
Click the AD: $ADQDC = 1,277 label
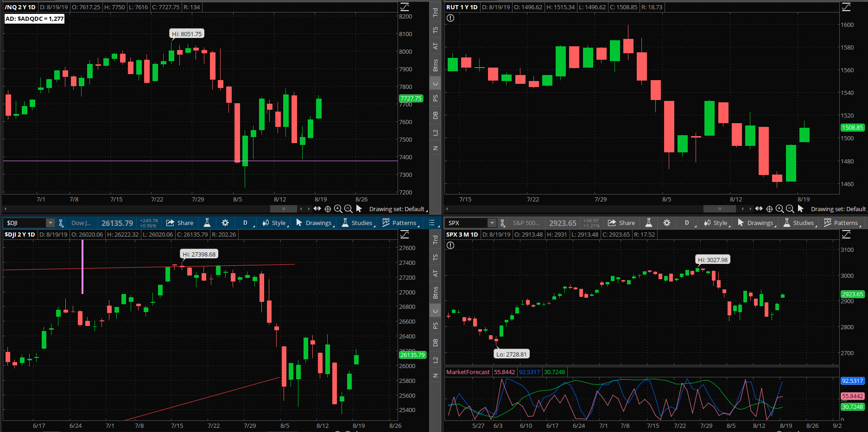[34, 19]
